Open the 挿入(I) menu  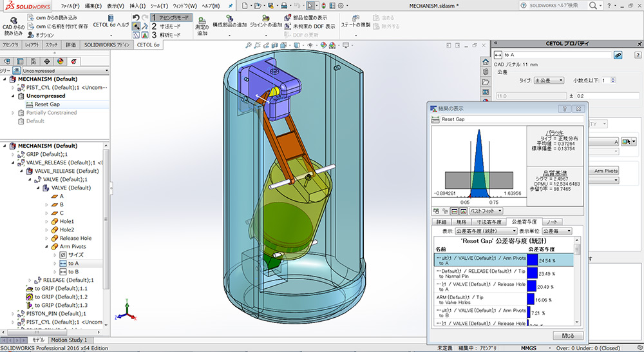[x=138, y=6]
